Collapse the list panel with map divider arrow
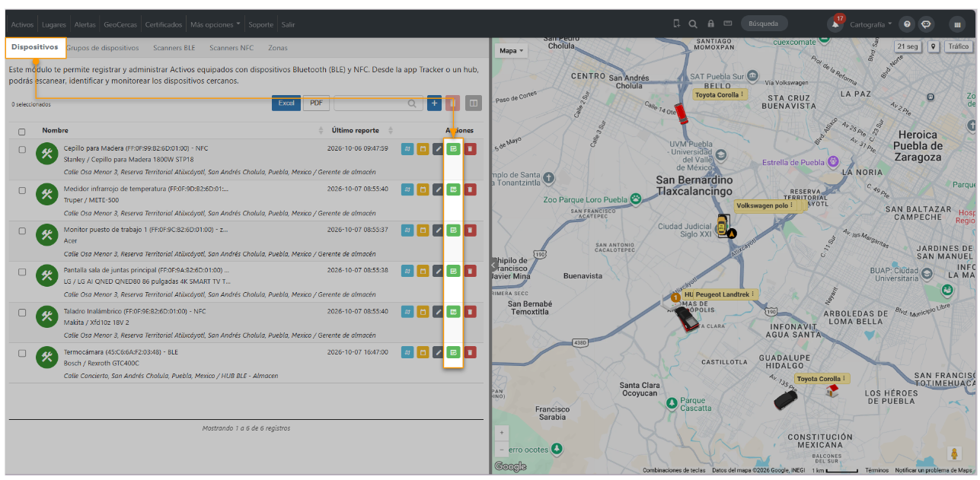Viewport: 980px width, 480px height. pos(493,264)
